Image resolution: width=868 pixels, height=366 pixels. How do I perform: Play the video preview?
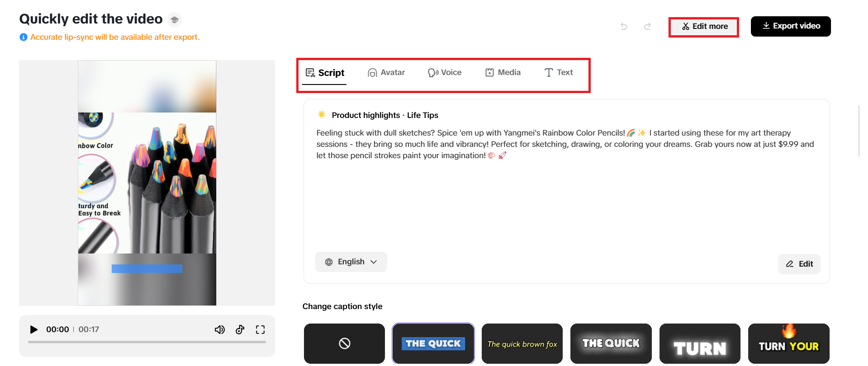tap(33, 329)
